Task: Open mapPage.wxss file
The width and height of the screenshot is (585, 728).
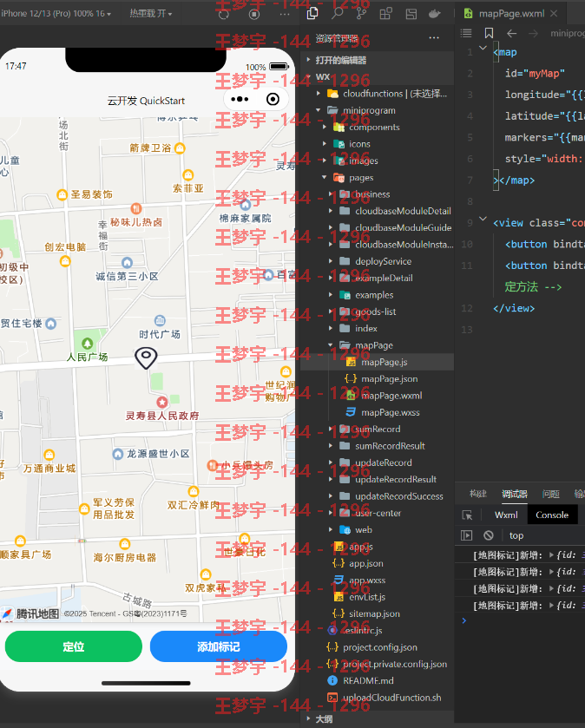Action: (x=377, y=412)
